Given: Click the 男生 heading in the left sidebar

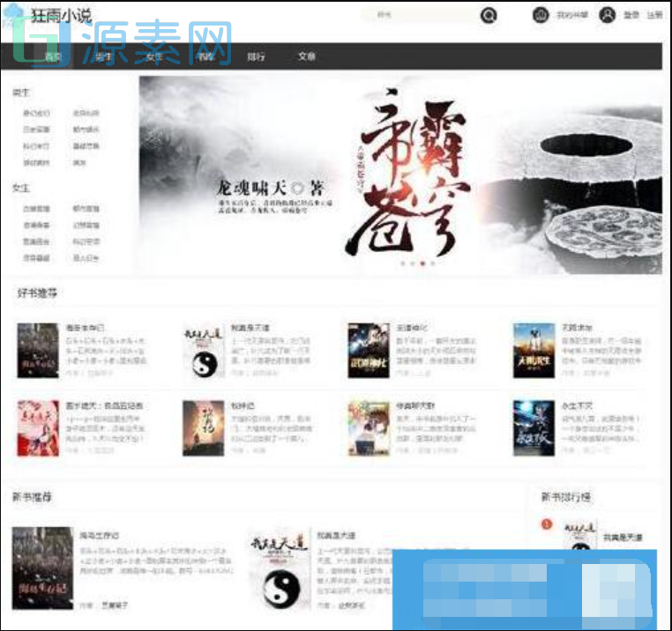Looking at the screenshot, I should tap(20, 93).
